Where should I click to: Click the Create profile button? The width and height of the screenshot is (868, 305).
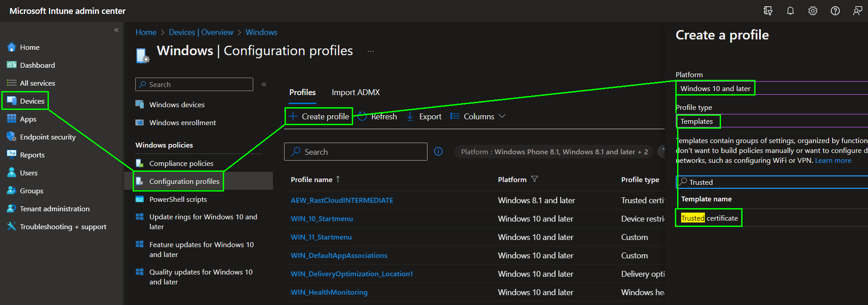tap(319, 116)
